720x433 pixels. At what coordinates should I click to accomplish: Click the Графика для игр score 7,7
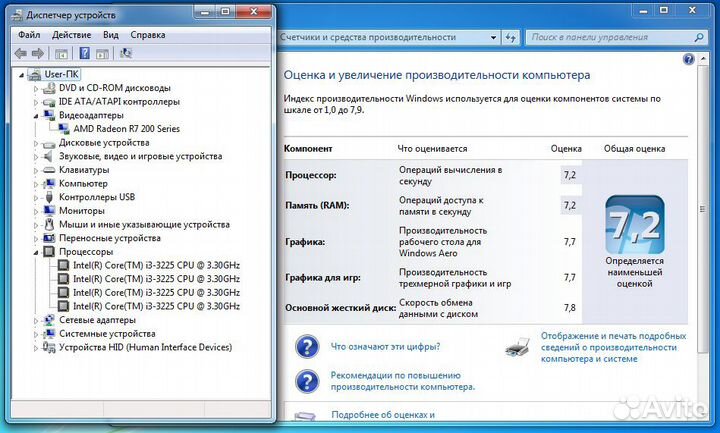tap(570, 277)
